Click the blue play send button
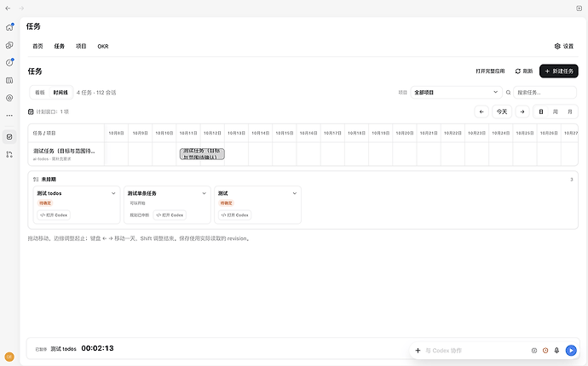This screenshot has width=588, height=366. tap(571, 351)
